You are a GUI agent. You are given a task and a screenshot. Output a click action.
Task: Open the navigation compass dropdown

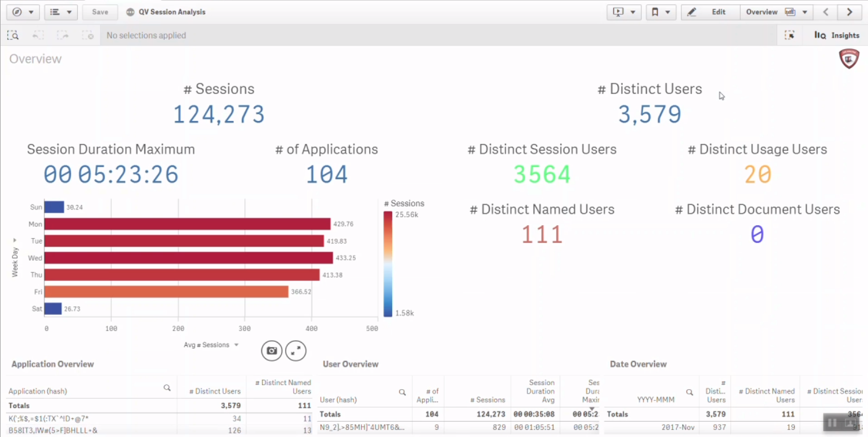[x=12, y=12]
